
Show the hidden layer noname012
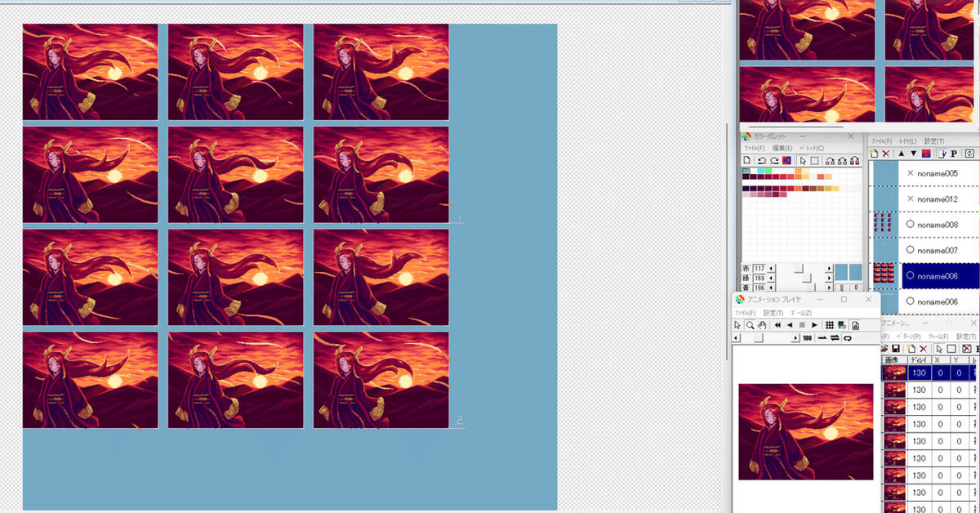pos(911,199)
